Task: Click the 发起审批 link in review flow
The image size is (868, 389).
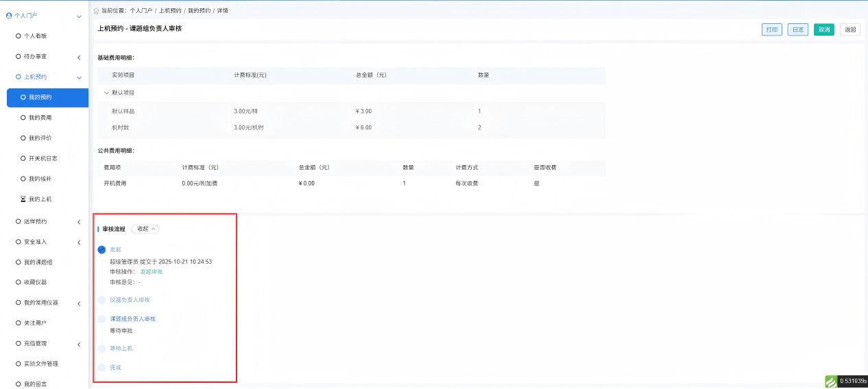Action: tap(152, 272)
